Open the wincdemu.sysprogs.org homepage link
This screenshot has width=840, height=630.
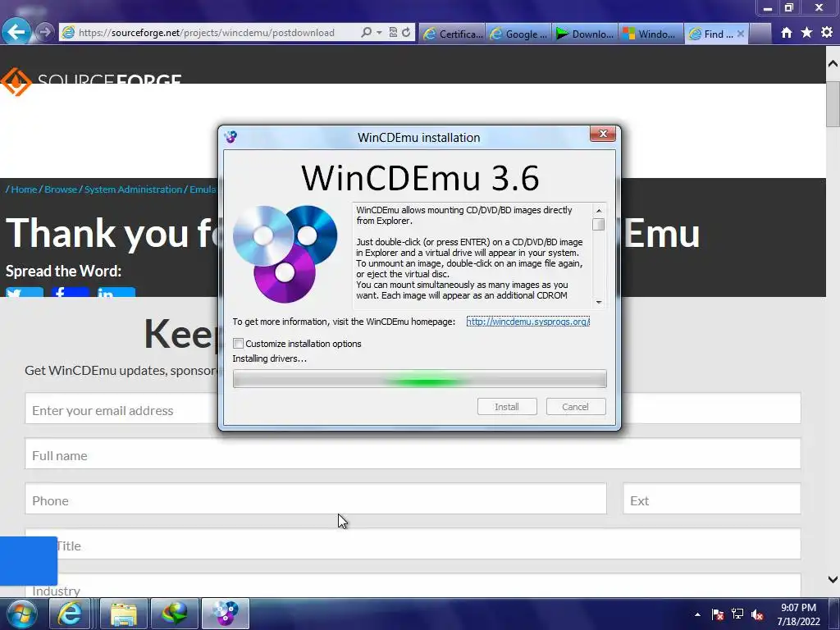(527, 322)
